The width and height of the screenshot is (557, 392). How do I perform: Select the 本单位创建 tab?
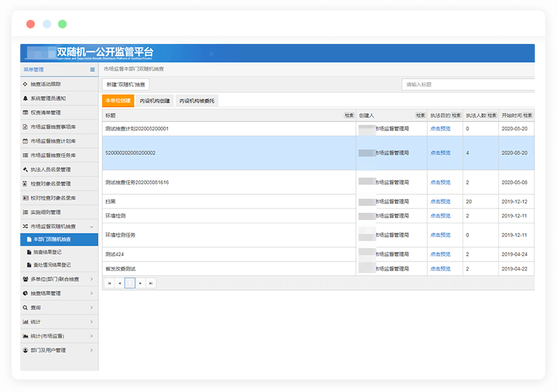click(118, 101)
